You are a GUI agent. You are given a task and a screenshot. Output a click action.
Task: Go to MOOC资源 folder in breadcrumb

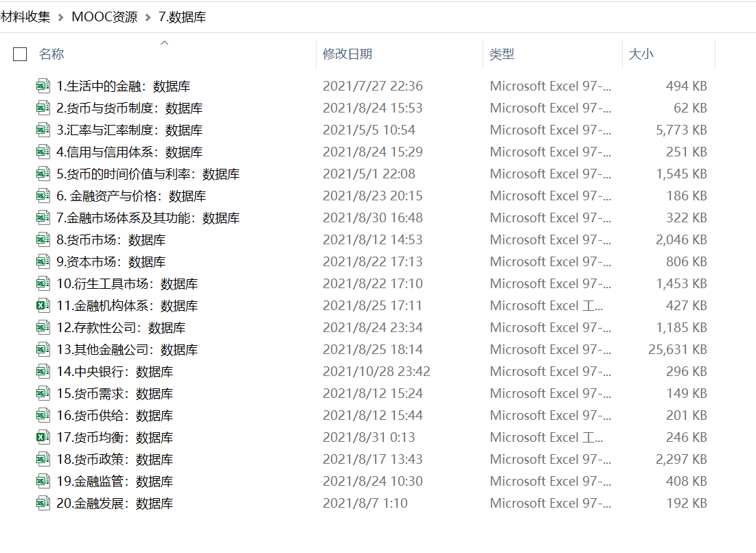pos(104,17)
